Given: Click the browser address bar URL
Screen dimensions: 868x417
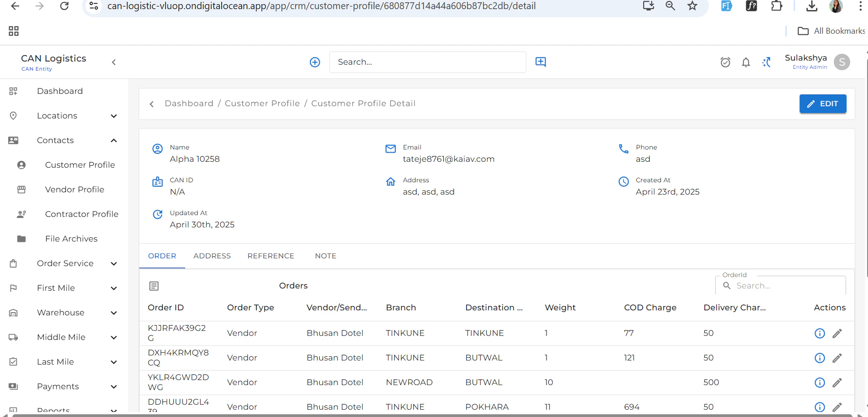Looking at the screenshot, I should point(321,6).
